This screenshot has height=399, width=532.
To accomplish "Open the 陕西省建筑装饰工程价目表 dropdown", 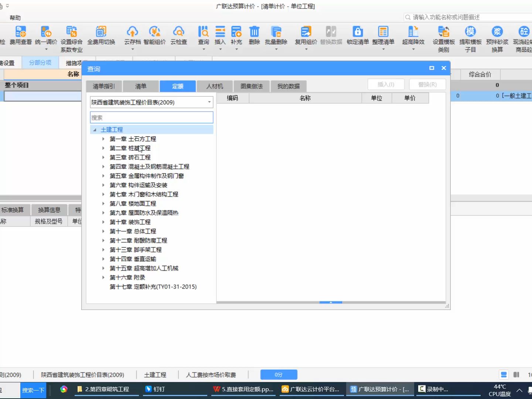I will pyautogui.click(x=209, y=102).
